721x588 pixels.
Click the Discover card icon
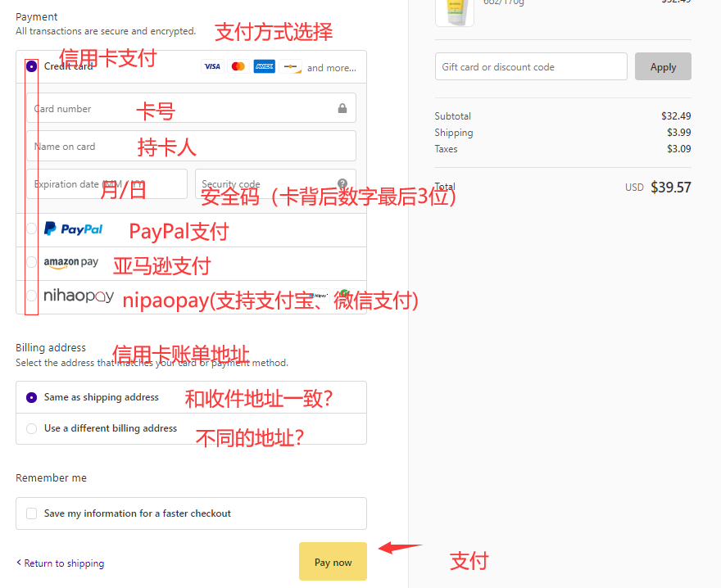291,66
